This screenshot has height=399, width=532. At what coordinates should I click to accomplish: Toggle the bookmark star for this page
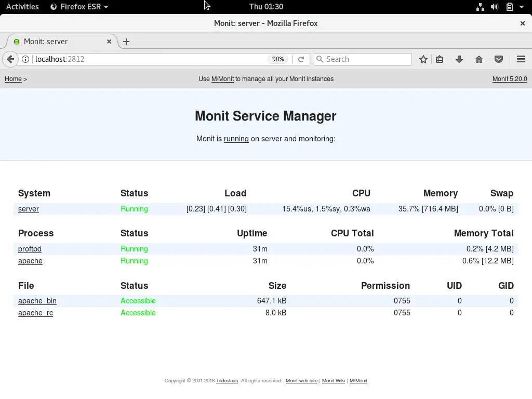(x=423, y=59)
